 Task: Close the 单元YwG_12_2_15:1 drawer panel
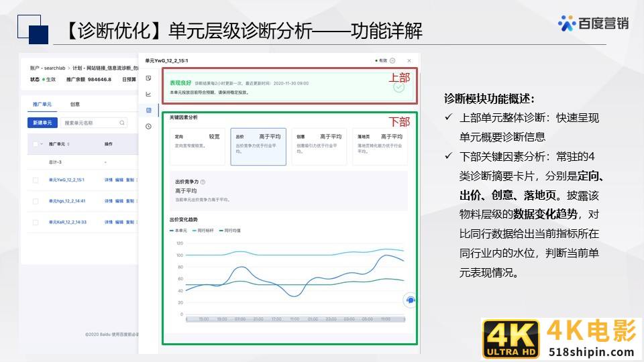(x=409, y=61)
